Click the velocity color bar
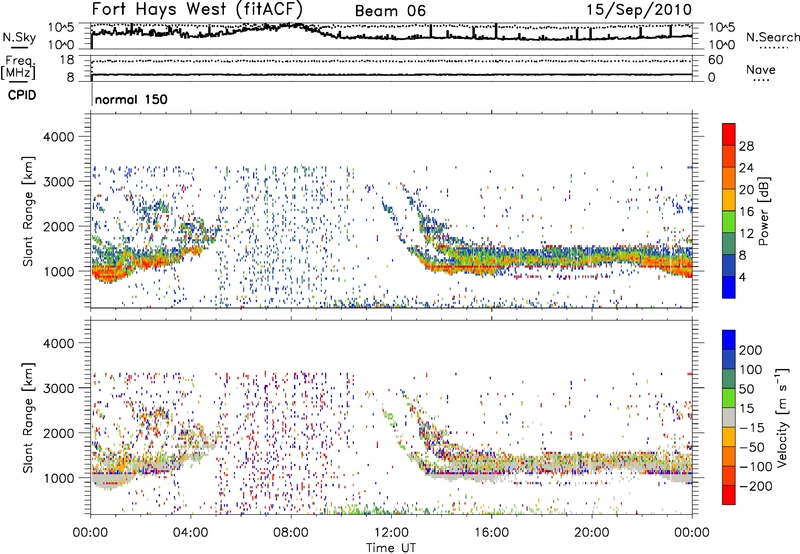 click(729, 417)
